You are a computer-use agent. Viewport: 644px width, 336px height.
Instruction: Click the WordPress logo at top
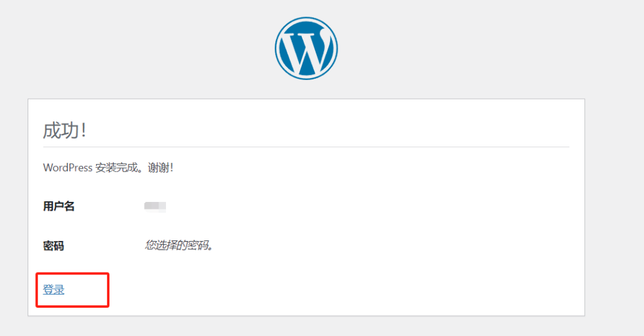[x=306, y=48]
